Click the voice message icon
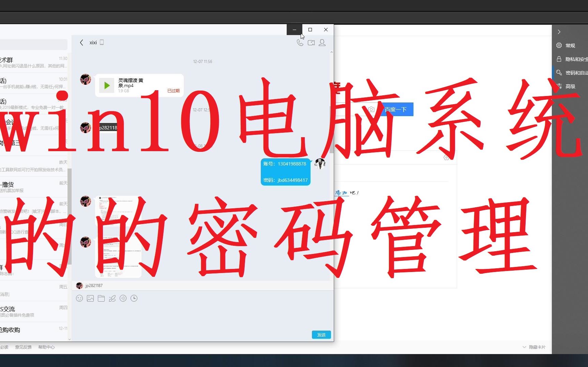Image resolution: width=588 pixels, height=367 pixels. (123, 298)
